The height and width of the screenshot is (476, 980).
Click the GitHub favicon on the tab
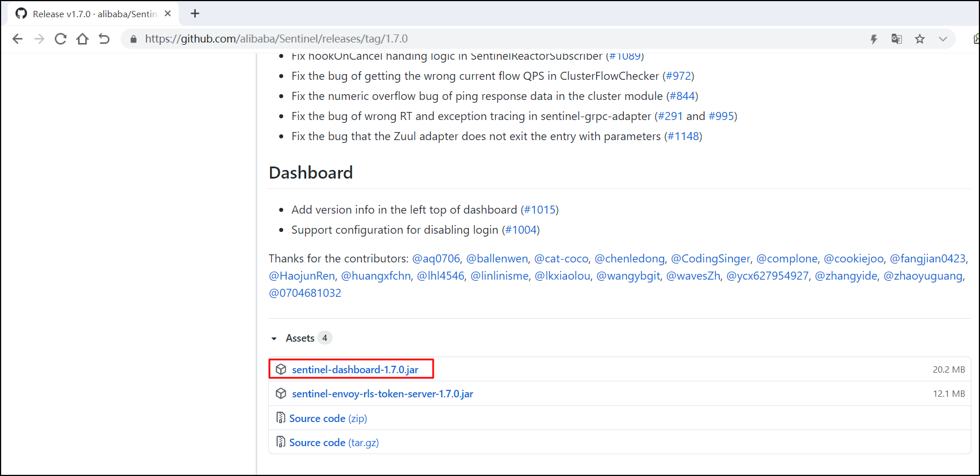[x=21, y=13]
